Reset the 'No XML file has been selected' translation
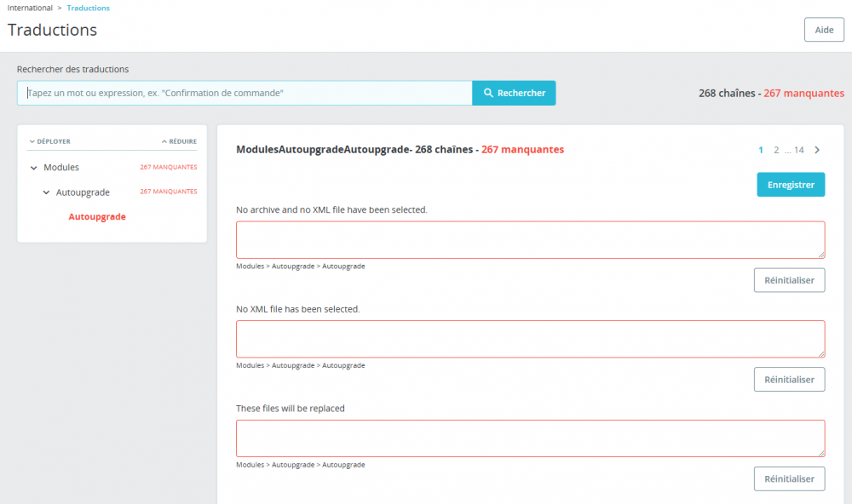 click(789, 380)
